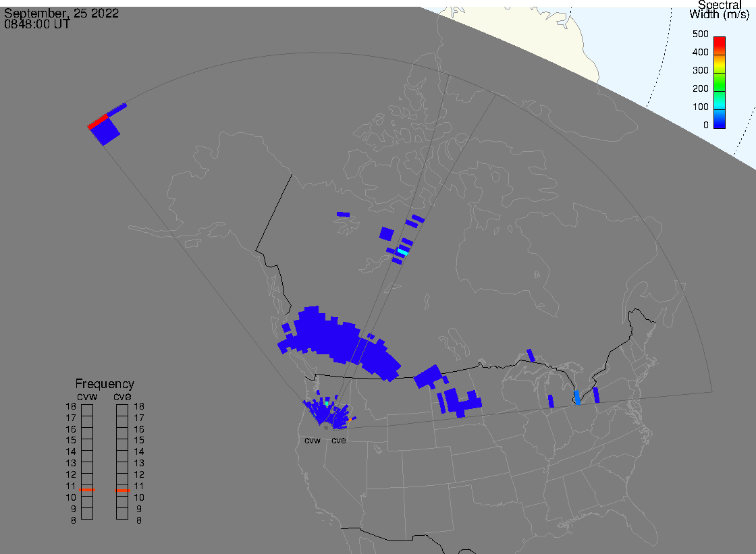Click the 11 label right of cve bar

click(139, 486)
